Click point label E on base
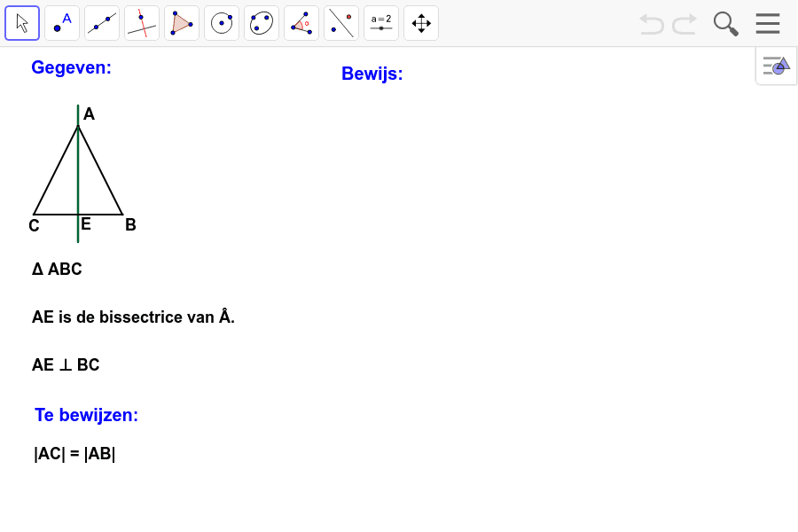This screenshot has width=798, height=532. point(85,223)
